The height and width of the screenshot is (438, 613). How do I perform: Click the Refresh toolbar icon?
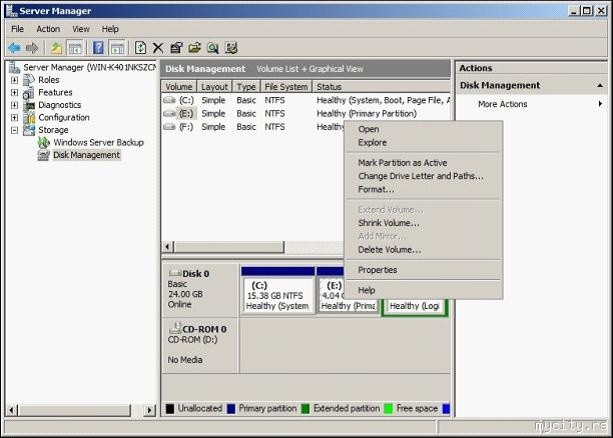[140, 48]
